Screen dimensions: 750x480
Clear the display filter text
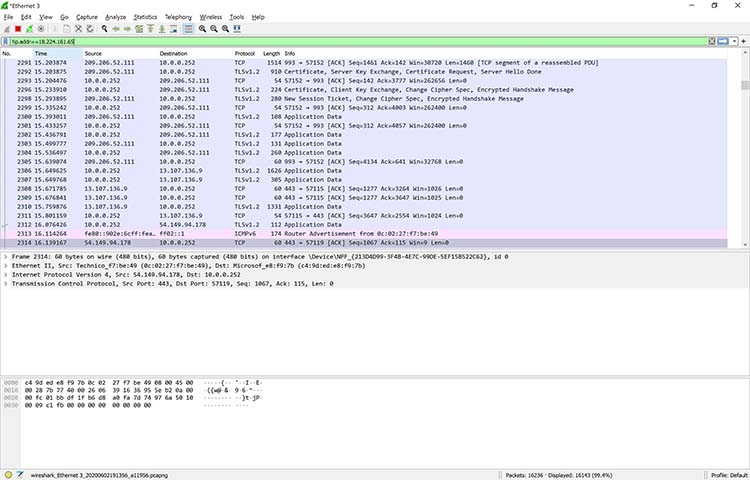click(712, 42)
